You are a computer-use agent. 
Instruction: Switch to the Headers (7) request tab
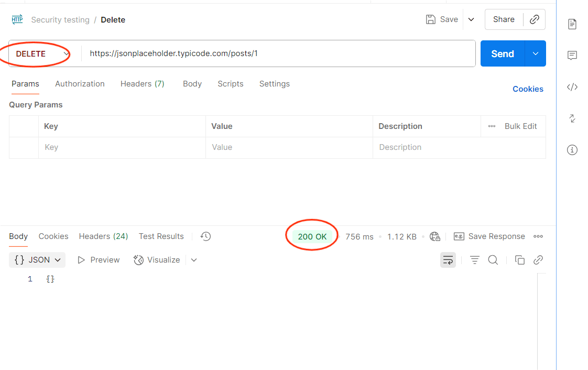coord(142,84)
